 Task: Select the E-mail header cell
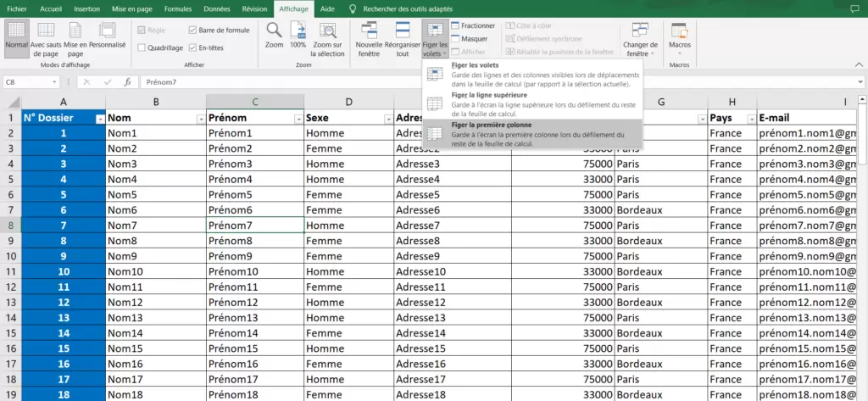pyautogui.click(x=807, y=118)
